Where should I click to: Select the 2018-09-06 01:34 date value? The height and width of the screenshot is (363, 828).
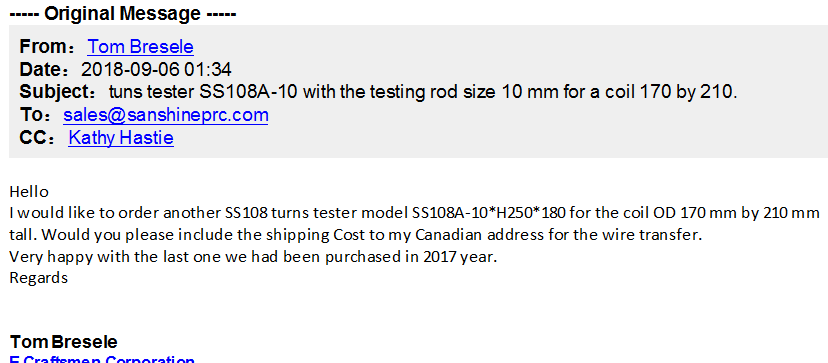point(156,70)
